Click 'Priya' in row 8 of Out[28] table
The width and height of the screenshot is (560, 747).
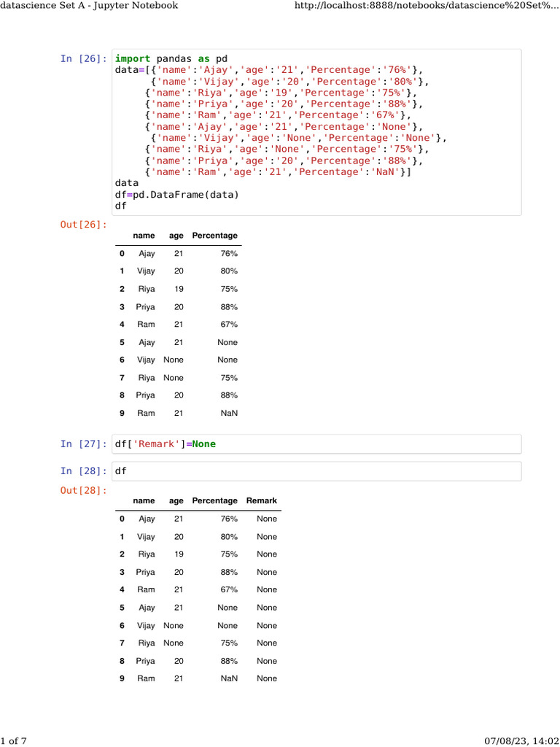145,661
